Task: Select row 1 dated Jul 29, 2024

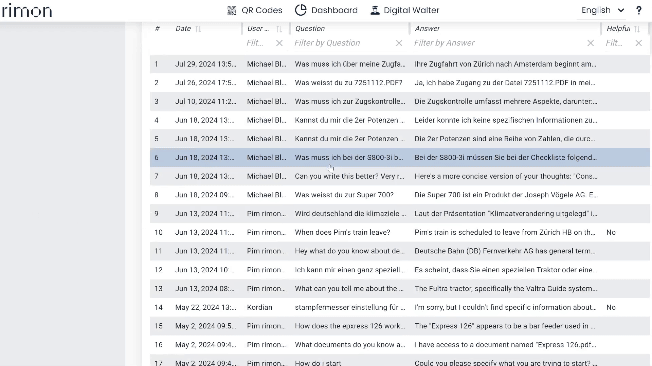Action: pyautogui.click(x=400, y=64)
